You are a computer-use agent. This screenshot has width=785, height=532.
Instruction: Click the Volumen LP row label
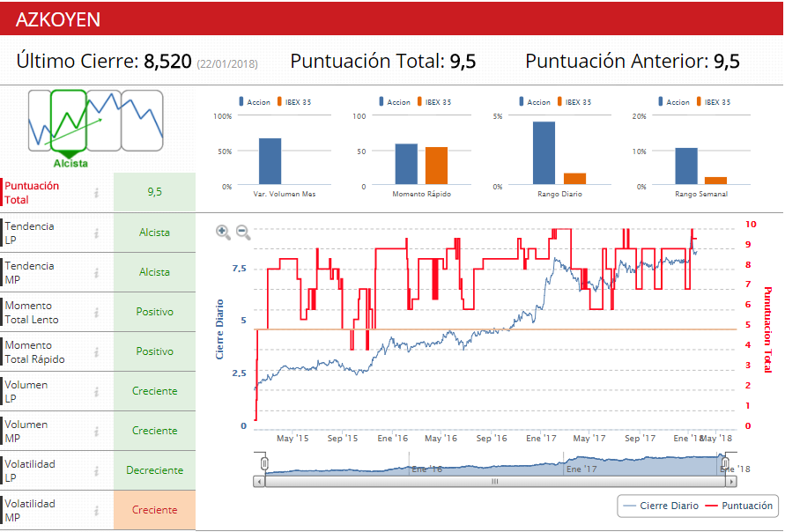pyautogui.click(x=26, y=391)
